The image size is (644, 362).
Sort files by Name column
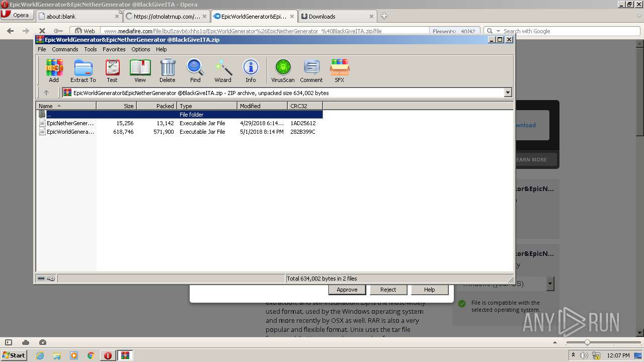(66, 106)
